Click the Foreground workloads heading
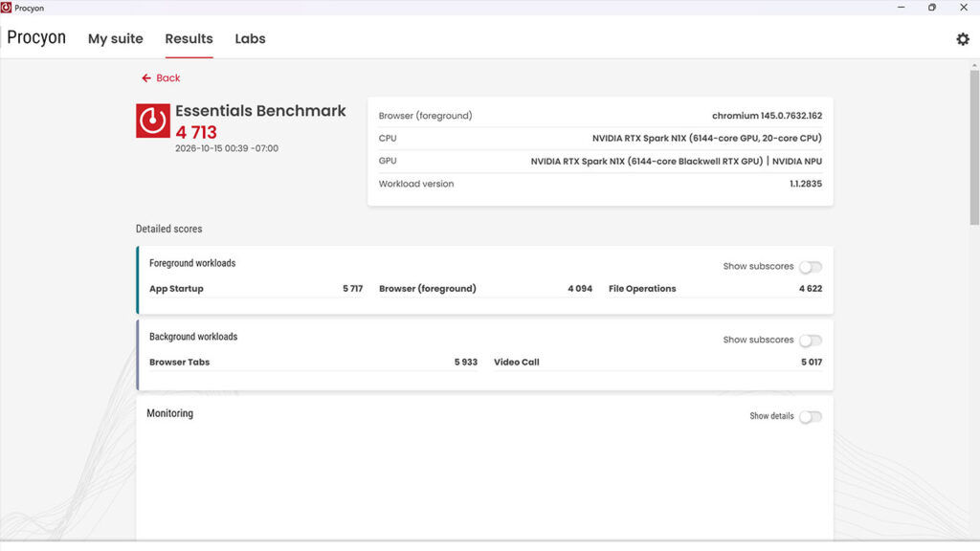The width and height of the screenshot is (980, 551). click(x=192, y=263)
